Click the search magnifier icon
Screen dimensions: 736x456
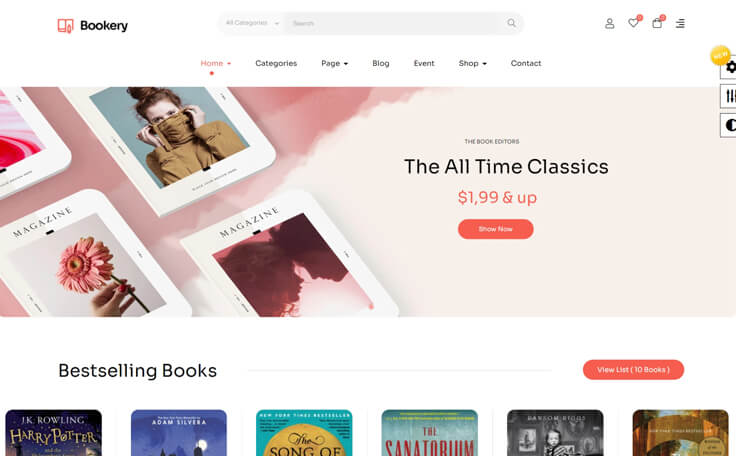click(511, 23)
